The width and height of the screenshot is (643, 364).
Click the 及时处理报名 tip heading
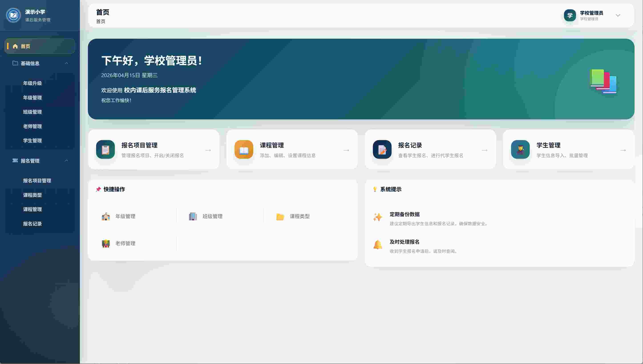[x=404, y=242]
